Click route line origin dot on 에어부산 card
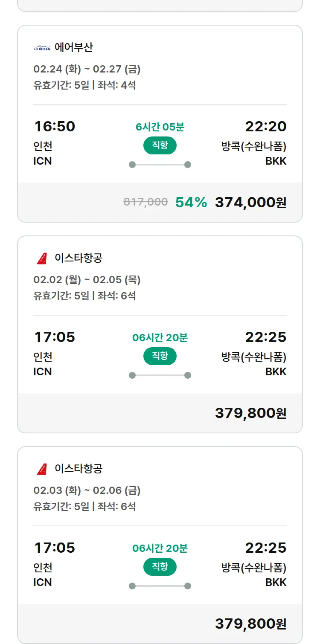 pyautogui.click(x=132, y=165)
